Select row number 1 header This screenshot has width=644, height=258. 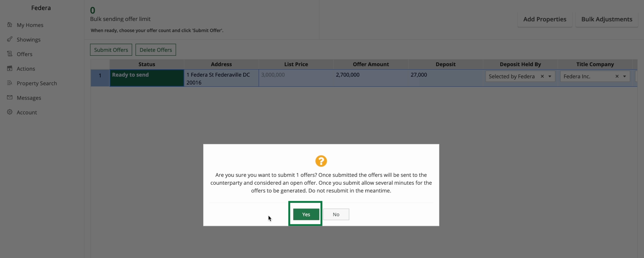point(100,78)
